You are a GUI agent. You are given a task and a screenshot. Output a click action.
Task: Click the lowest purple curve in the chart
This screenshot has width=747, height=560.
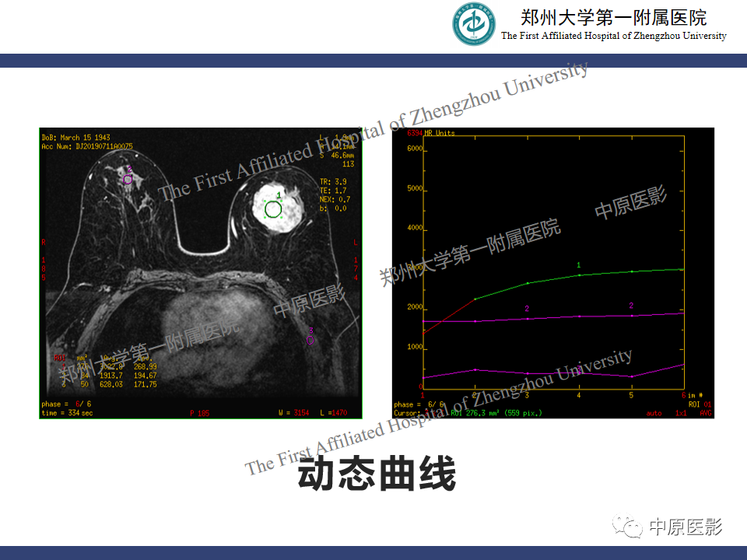[552, 373]
